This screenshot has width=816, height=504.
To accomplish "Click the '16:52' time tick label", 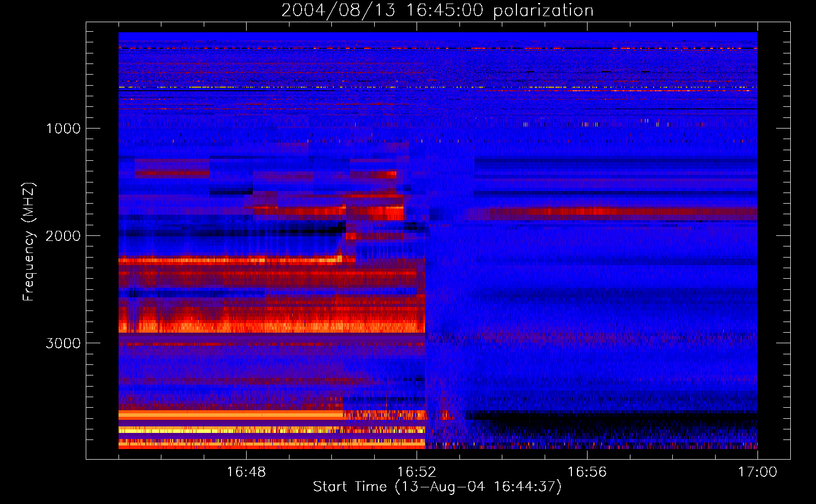I will [417, 472].
